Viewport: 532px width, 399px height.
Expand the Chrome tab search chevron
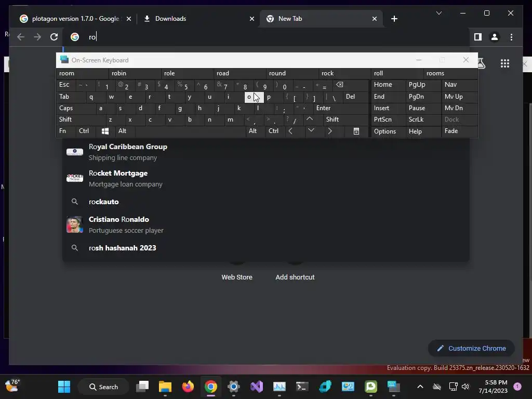[438, 13]
